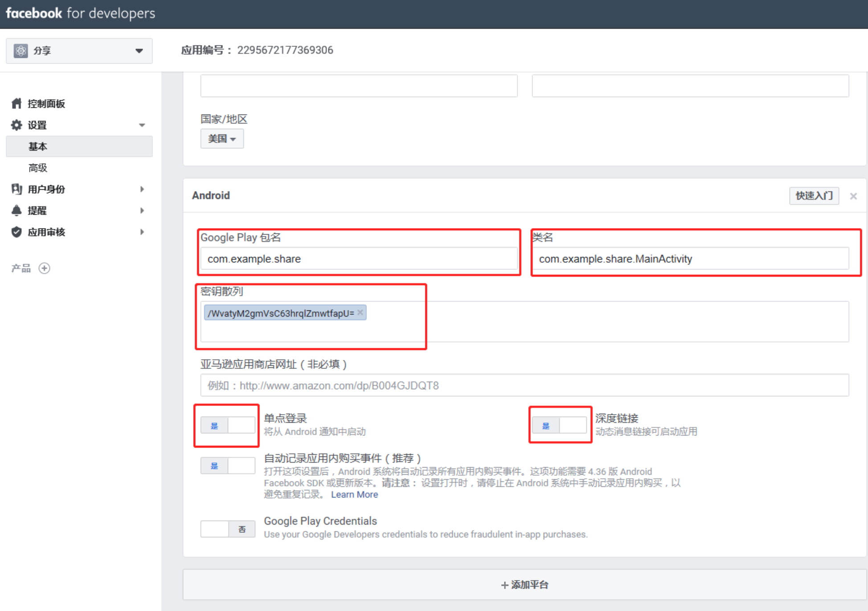Click the 应用审核 review checkmark icon

(16, 232)
